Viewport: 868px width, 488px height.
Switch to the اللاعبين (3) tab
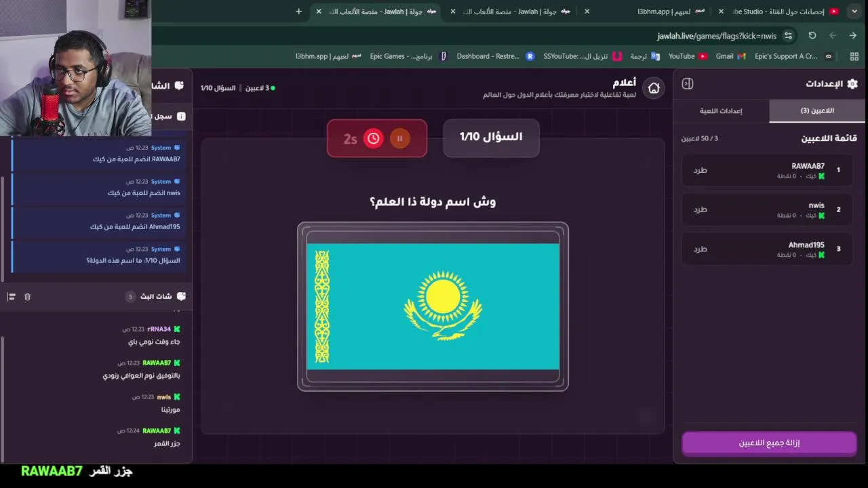point(817,110)
